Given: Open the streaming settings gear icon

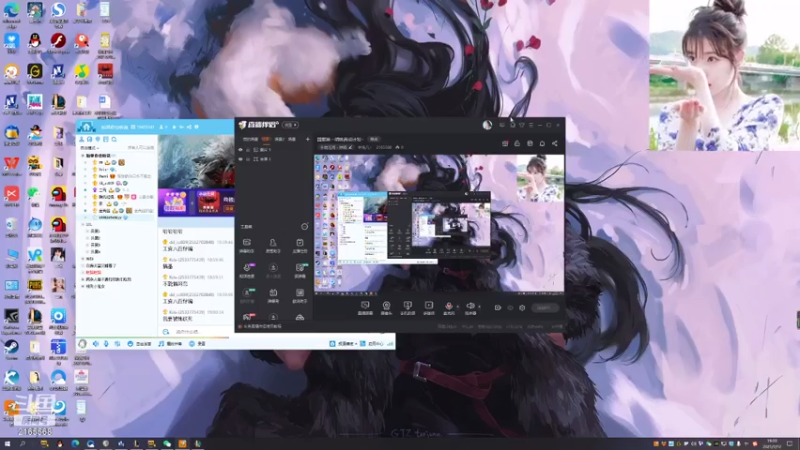Looking at the screenshot, I should (522, 308).
